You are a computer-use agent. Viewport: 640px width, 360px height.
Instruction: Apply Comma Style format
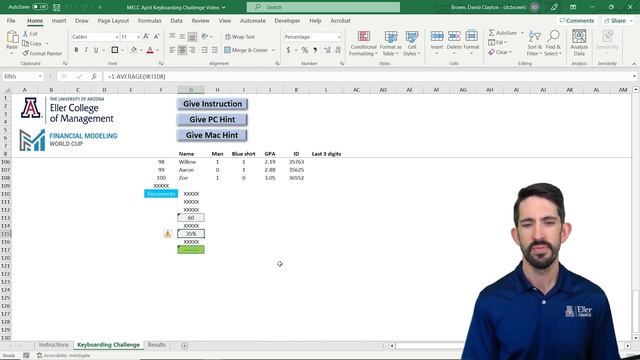coord(315,50)
